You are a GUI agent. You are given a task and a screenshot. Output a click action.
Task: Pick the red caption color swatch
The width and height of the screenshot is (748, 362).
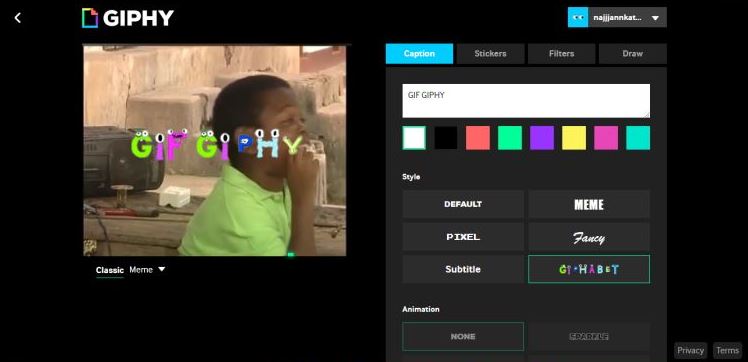478,138
